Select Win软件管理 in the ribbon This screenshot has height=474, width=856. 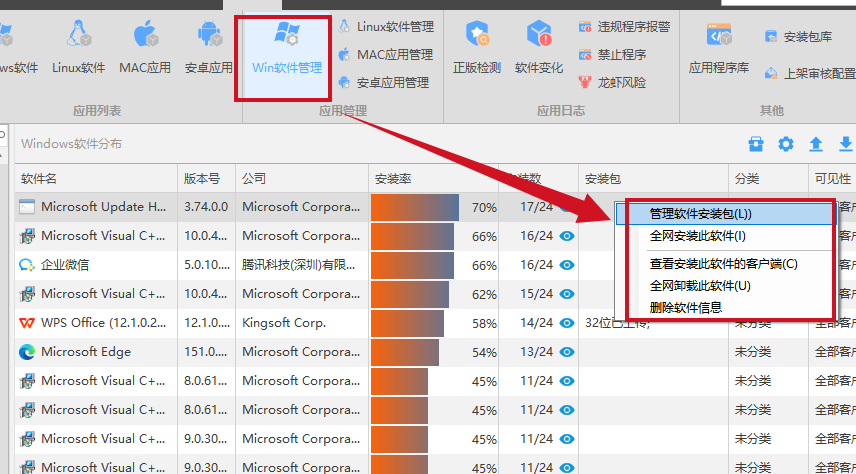[287, 48]
